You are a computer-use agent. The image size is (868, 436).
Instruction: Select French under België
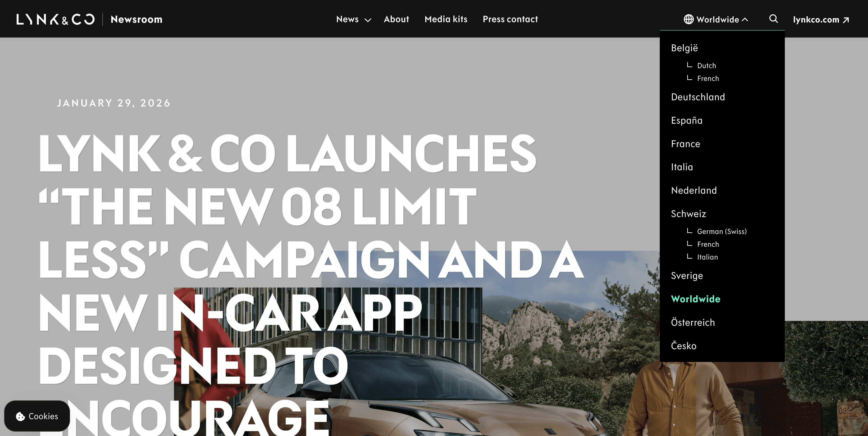(x=708, y=78)
